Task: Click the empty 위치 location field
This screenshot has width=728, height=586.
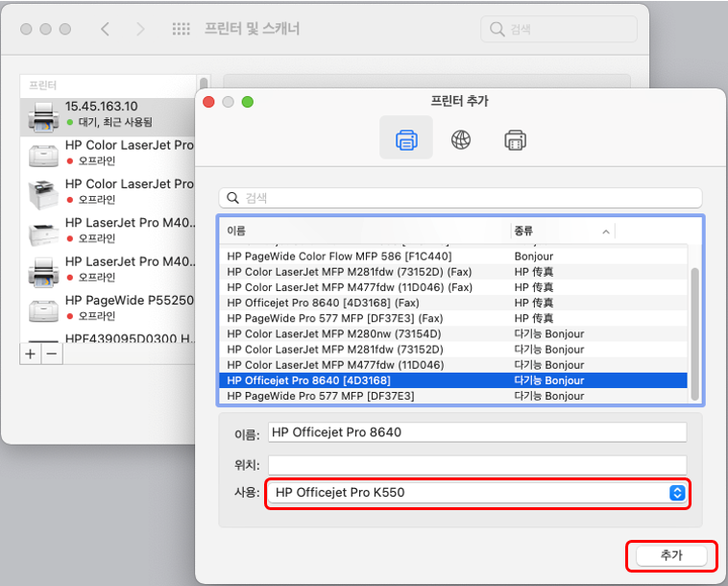Action: pyautogui.click(x=477, y=465)
